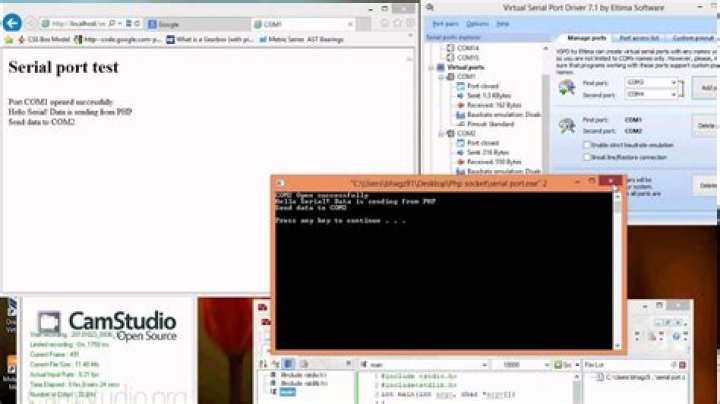Click the serial ports tree scroll up arrow
The height and width of the screenshot is (404, 720).
[546, 48]
